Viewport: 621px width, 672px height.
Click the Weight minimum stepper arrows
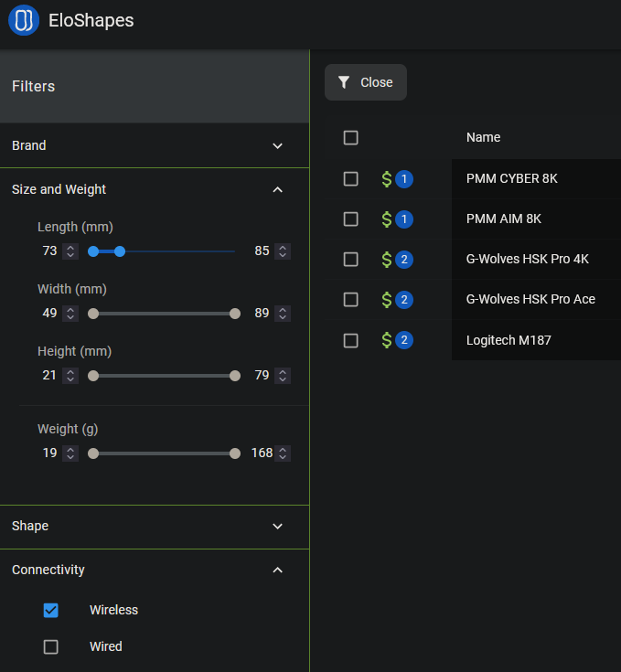tap(70, 453)
